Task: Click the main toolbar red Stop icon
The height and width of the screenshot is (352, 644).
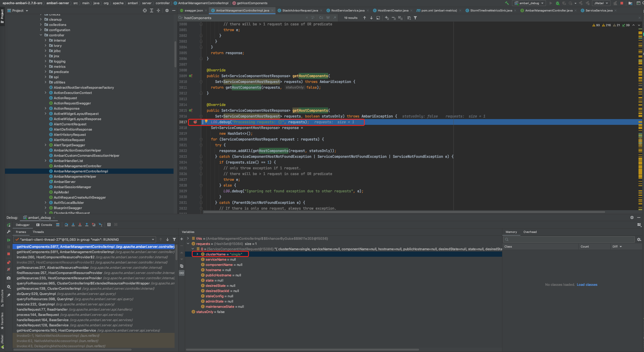Action: click(622, 3)
